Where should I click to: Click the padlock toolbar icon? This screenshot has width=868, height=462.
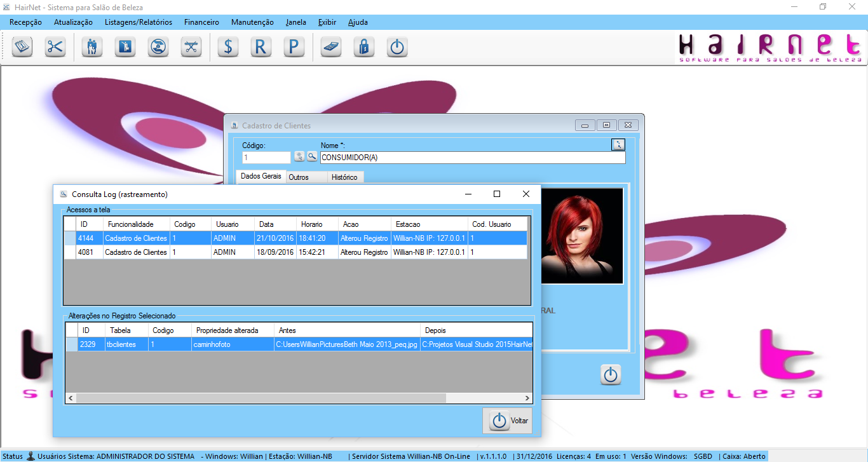tap(364, 48)
